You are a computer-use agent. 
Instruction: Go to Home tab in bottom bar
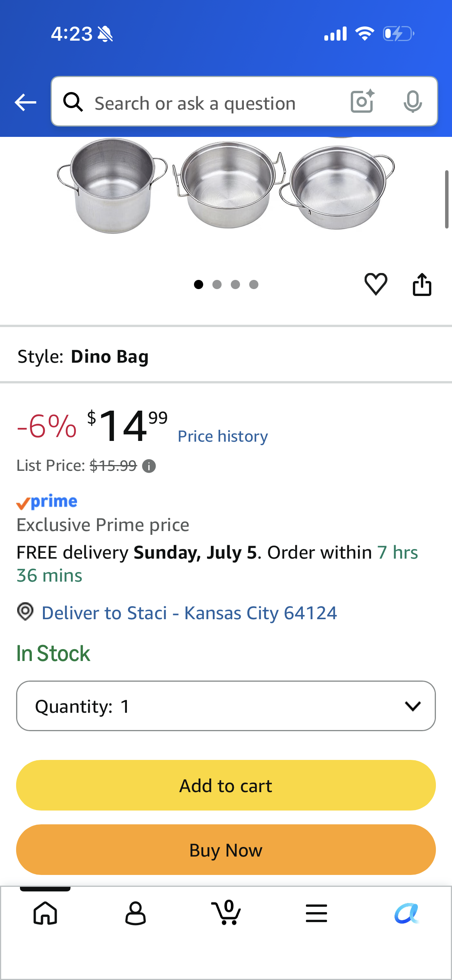pos(45,913)
